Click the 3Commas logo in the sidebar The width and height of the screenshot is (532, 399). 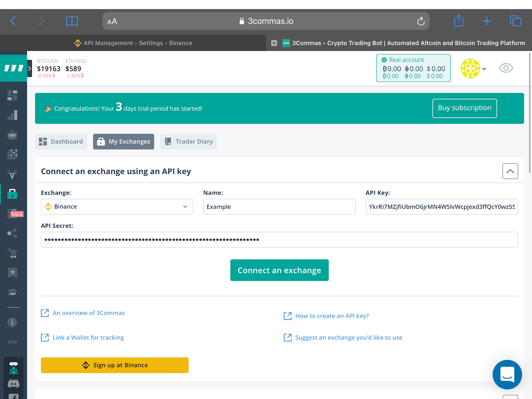(x=14, y=68)
